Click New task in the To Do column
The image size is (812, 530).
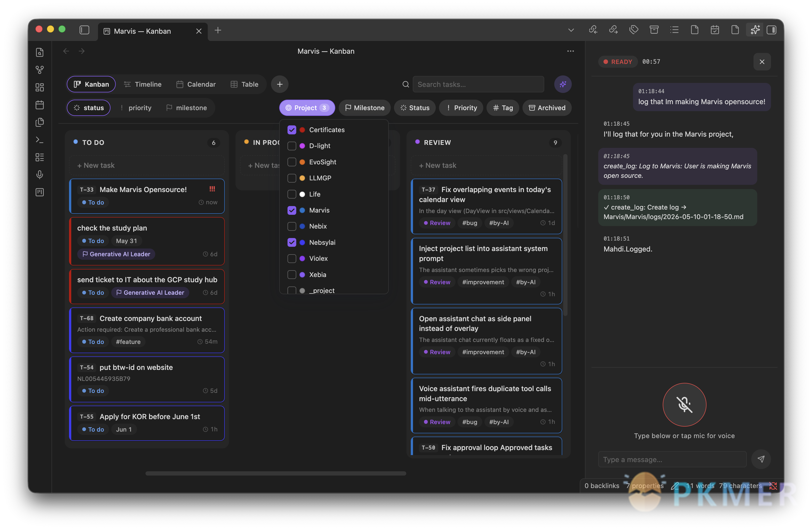coord(147,165)
